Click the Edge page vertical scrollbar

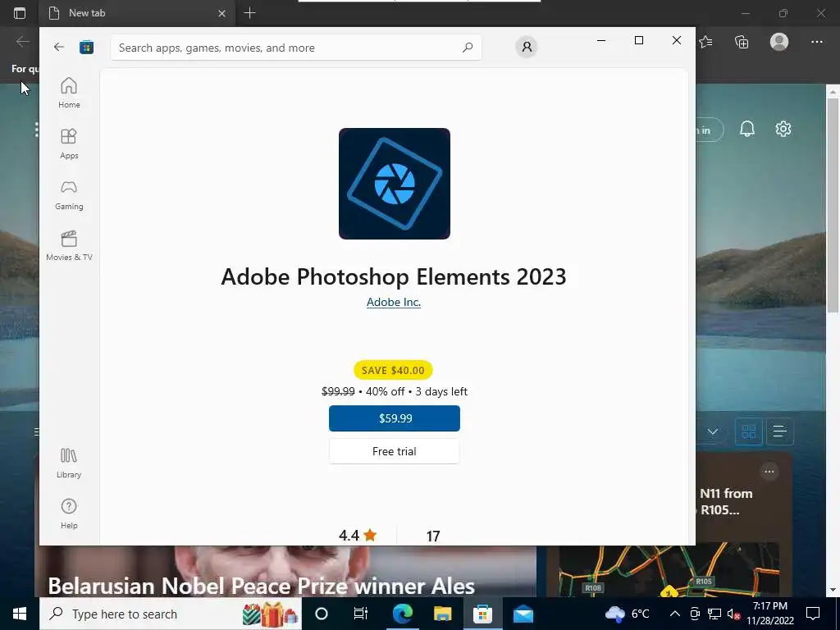(x=833, y=204)
